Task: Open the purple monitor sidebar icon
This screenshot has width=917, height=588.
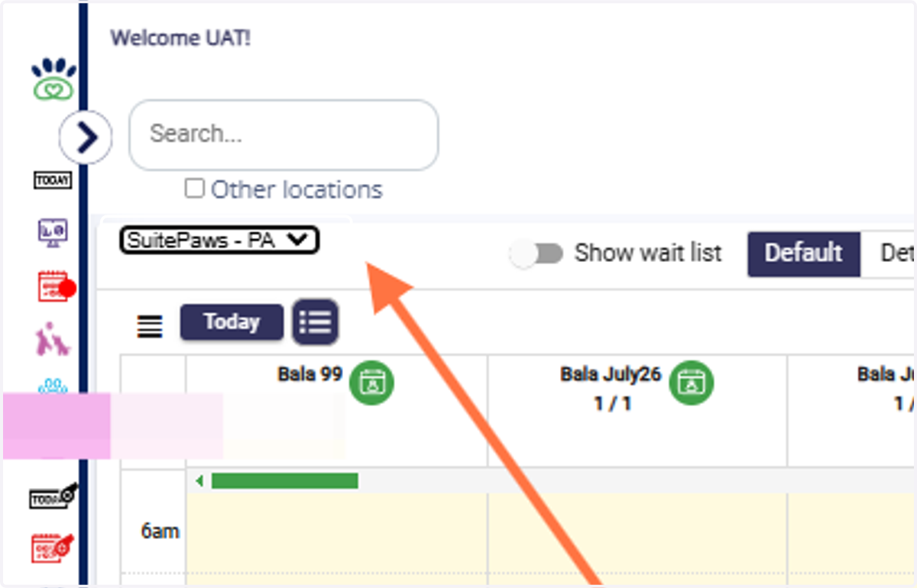Action: point(53,232)
